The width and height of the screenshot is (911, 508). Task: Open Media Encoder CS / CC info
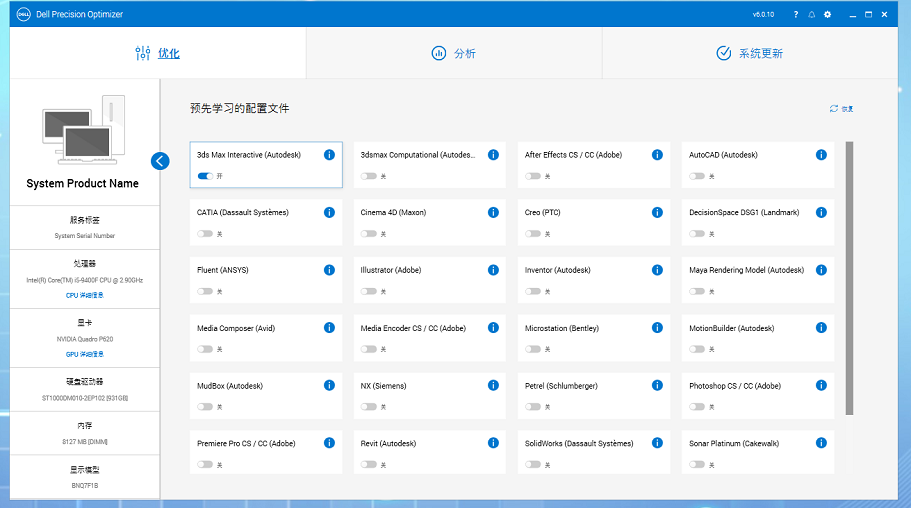tap(493, 328)
